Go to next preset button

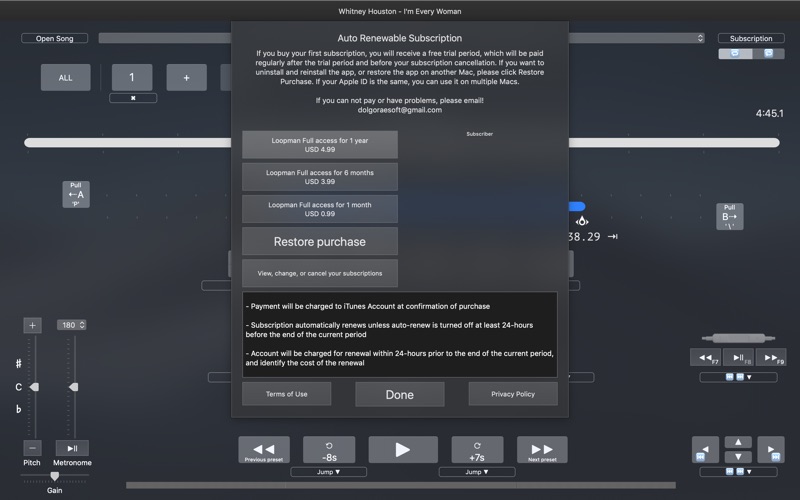click(542, 450)
